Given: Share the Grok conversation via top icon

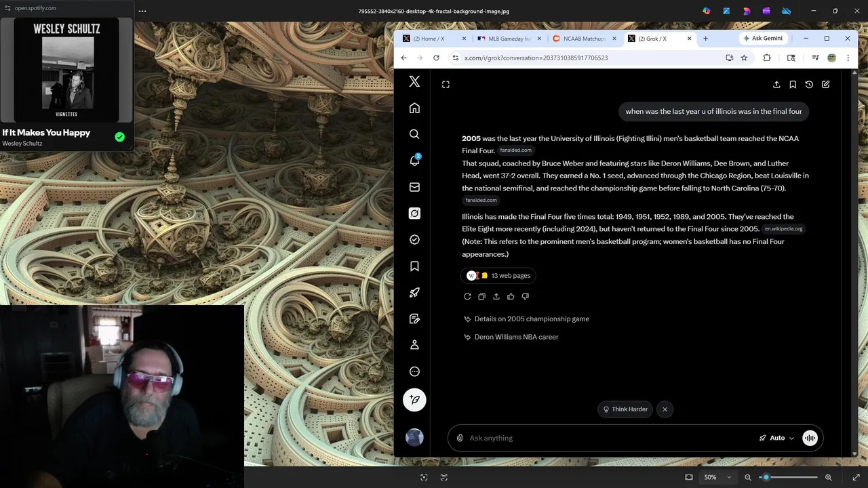Looking at the screenshot, I should point(776,85).
